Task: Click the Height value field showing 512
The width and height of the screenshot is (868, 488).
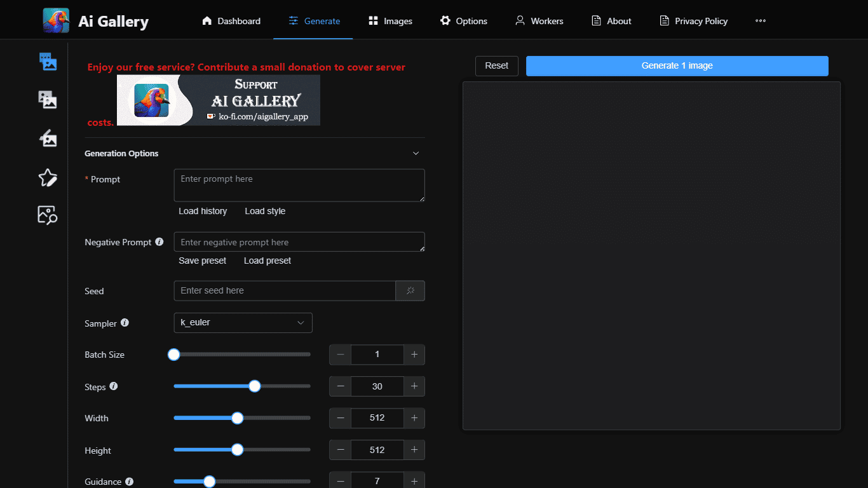Action: pos(377,450)
